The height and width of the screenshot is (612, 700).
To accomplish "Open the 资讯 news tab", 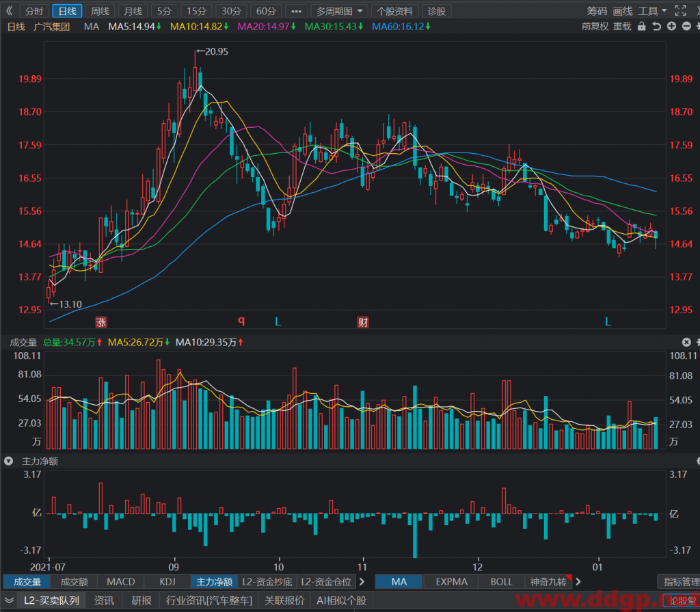I will [x=104, y=600].
